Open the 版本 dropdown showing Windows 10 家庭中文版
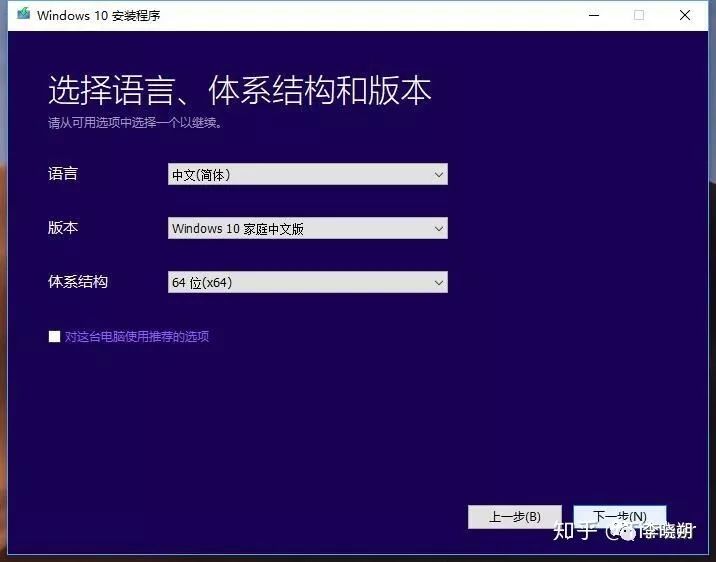This screenshot has height=562, width=716. (308, 228)
